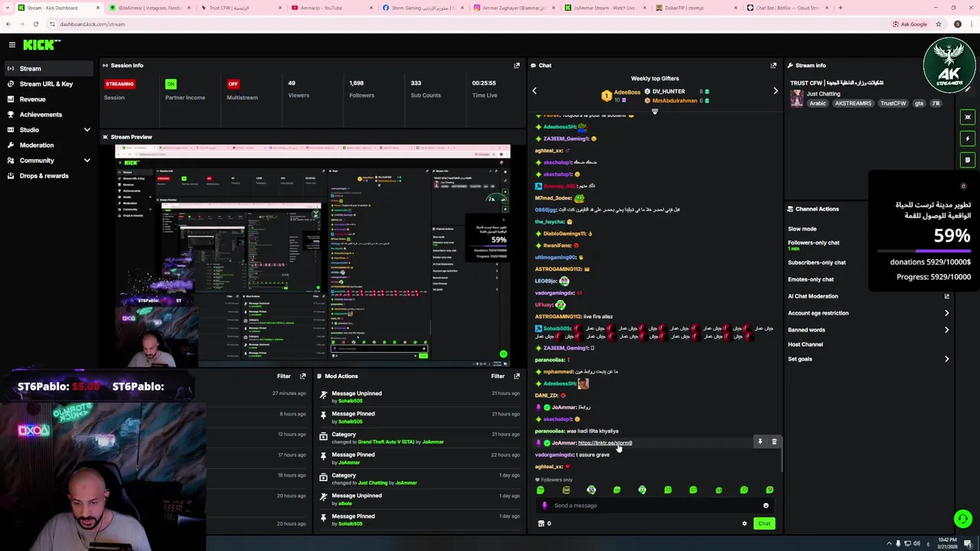Pin the JoAmmar linktr.ee message
The image size is (980, 551).
pos(760,442)
